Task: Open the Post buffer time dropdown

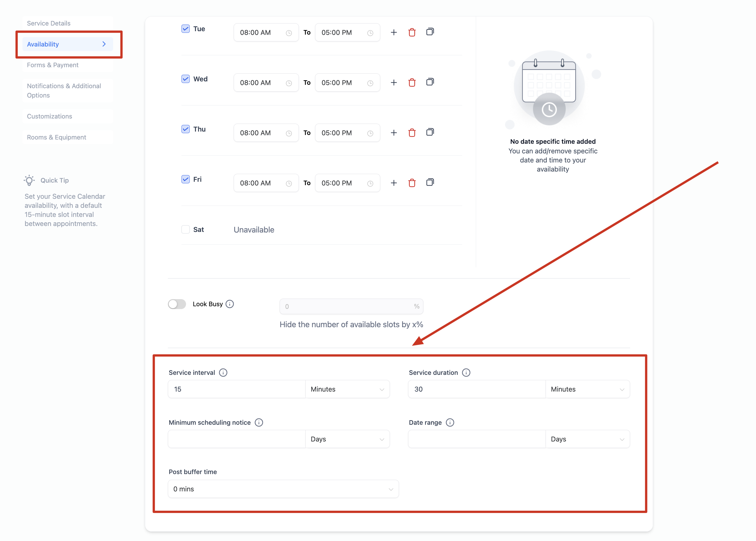Action: point(283,489)
